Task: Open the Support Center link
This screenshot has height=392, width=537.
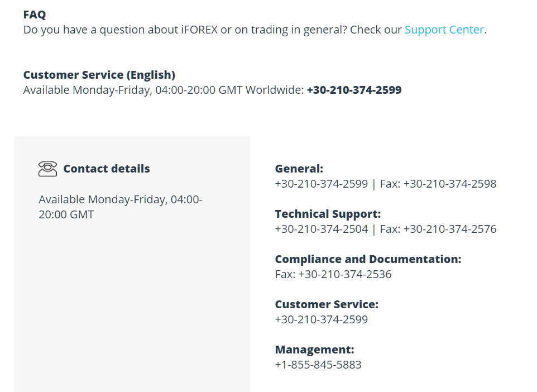Action: click(444, 30)
